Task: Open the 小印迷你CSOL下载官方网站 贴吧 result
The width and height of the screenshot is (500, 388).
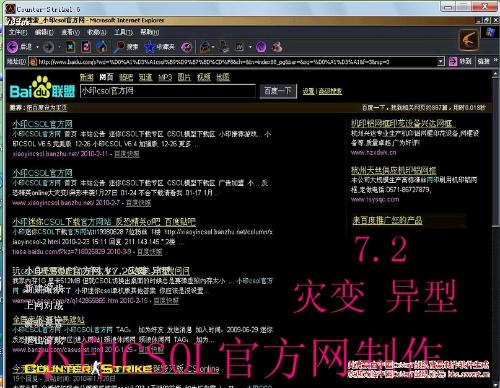Action: pos(104,222)
